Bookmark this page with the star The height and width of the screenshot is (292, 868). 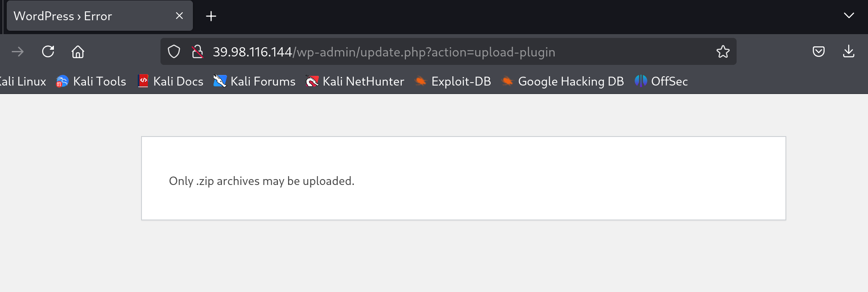[x=723, y=52]
